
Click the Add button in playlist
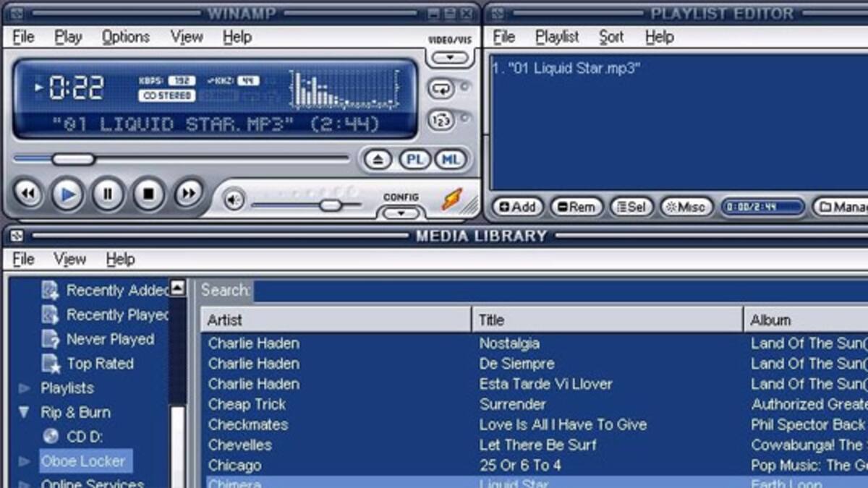(517, 207)
